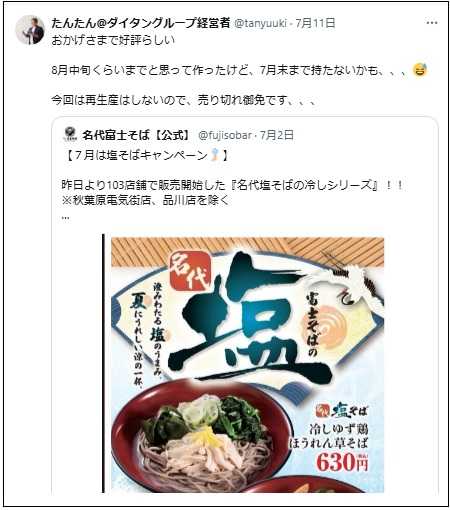450x510 pixels.
Task: Click the red 名代 seal on the poster
Action: coord(190,271)
